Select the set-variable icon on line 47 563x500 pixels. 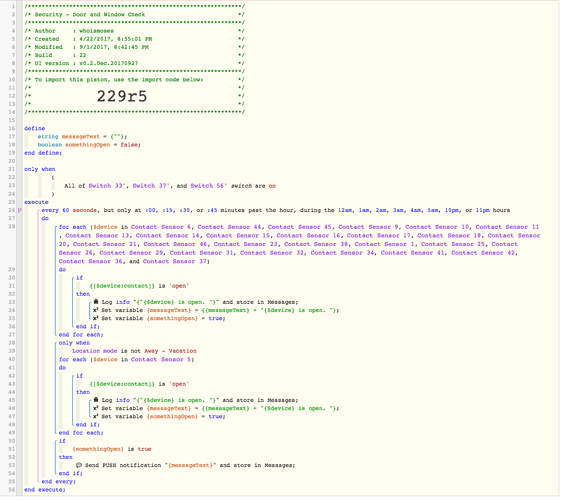click(96, 417)
